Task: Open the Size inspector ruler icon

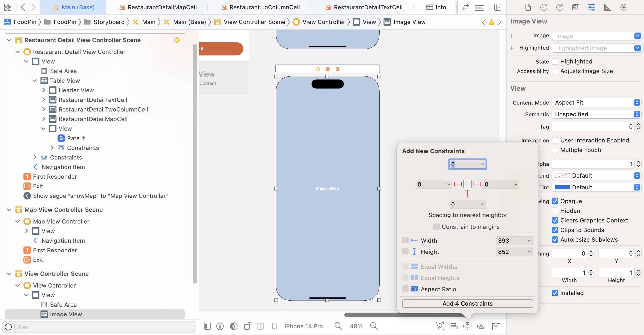Action: pyautogui.click(x=607, y=7)
